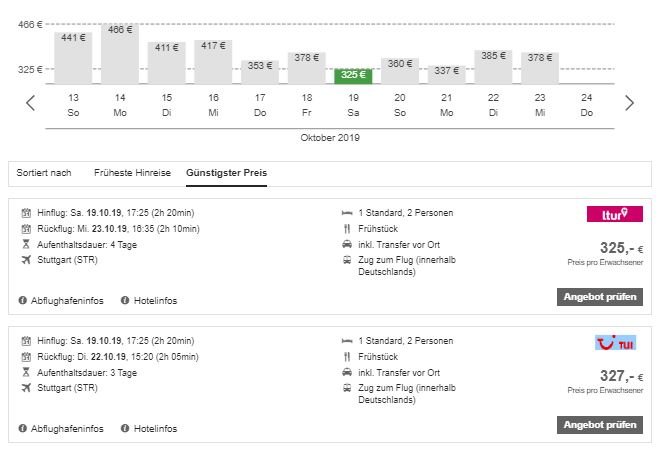Click info icon beside first Abflughafeninfos
The image size is (661, 449).
click(23, 300)
